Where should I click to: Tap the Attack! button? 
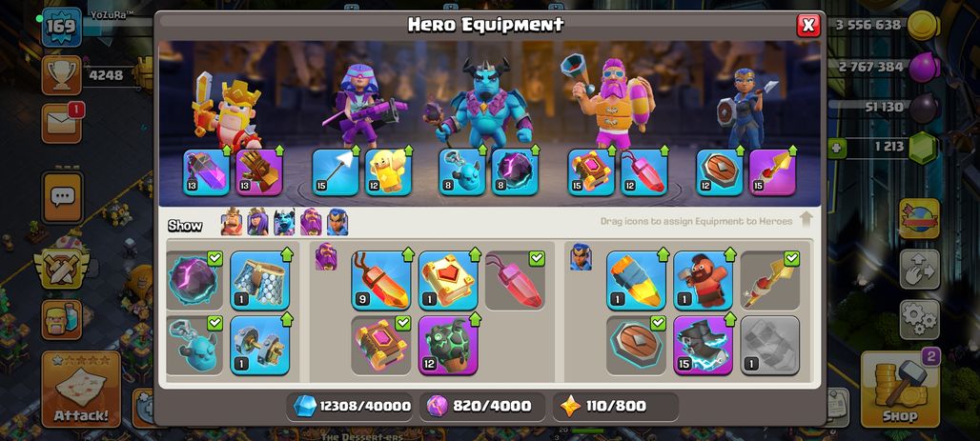coord(81,390)
